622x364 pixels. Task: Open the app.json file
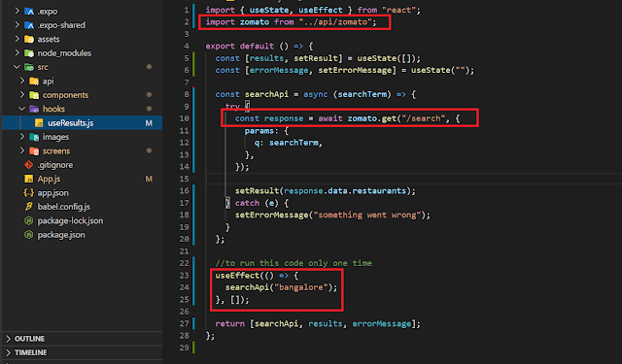click(52, 192)
